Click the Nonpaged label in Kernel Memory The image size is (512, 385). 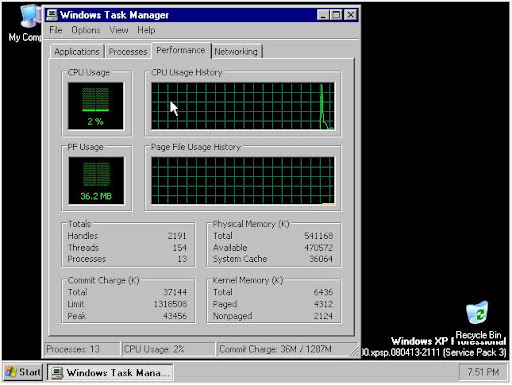pyautogui.click(x=232, y=316)
